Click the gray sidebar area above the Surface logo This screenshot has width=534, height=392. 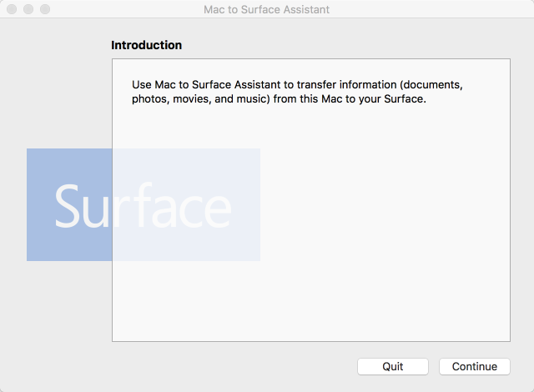tap(56, 85)
